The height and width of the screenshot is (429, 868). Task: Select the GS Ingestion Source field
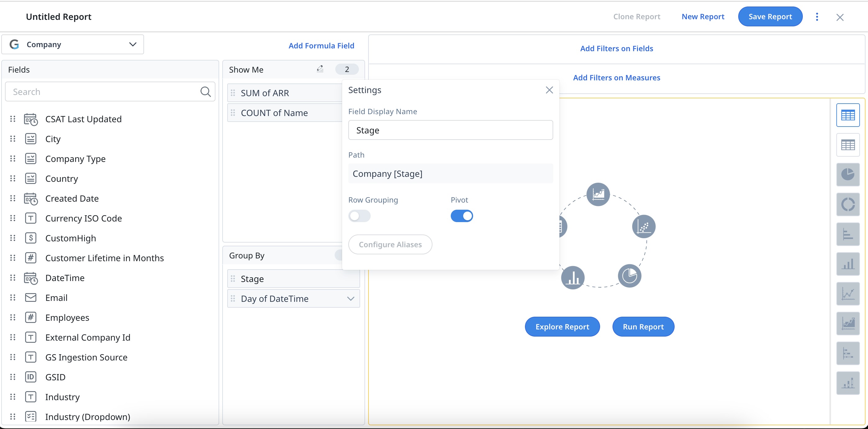(86, 357)
